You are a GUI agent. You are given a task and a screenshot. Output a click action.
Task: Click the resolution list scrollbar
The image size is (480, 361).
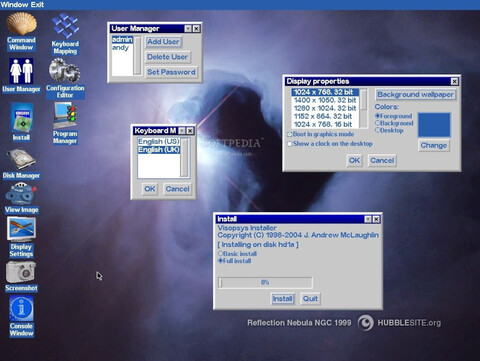point(364,108)
